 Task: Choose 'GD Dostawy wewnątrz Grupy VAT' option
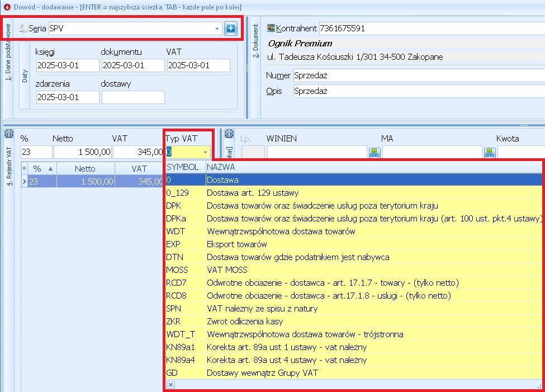coord(354,373)
